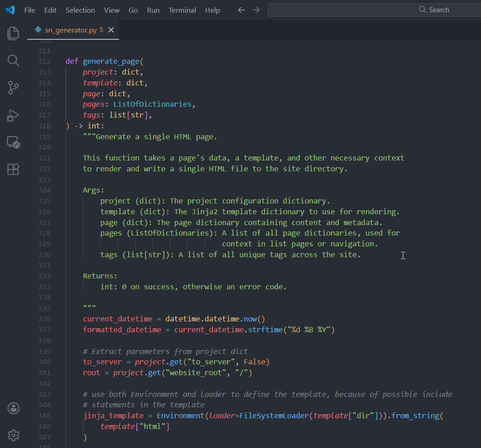
Task: Open the Search view in activity bar
Action: click(14, 61)
